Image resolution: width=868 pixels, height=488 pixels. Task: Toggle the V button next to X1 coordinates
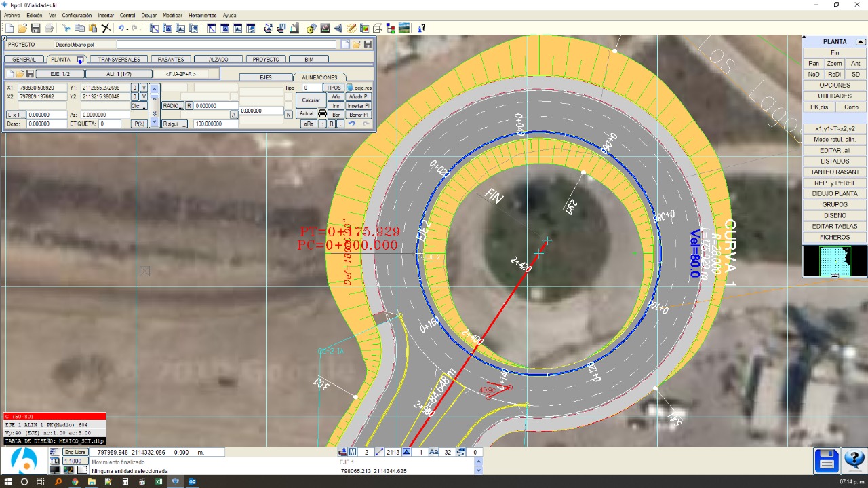click(x=143, y=88)
